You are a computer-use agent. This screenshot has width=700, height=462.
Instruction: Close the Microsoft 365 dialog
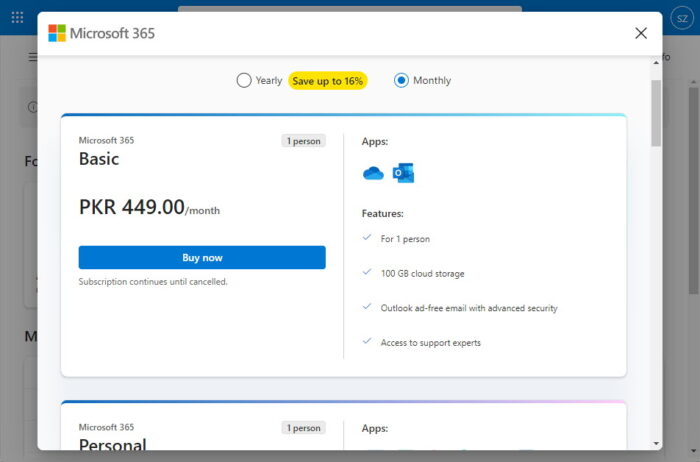[641, 33]
